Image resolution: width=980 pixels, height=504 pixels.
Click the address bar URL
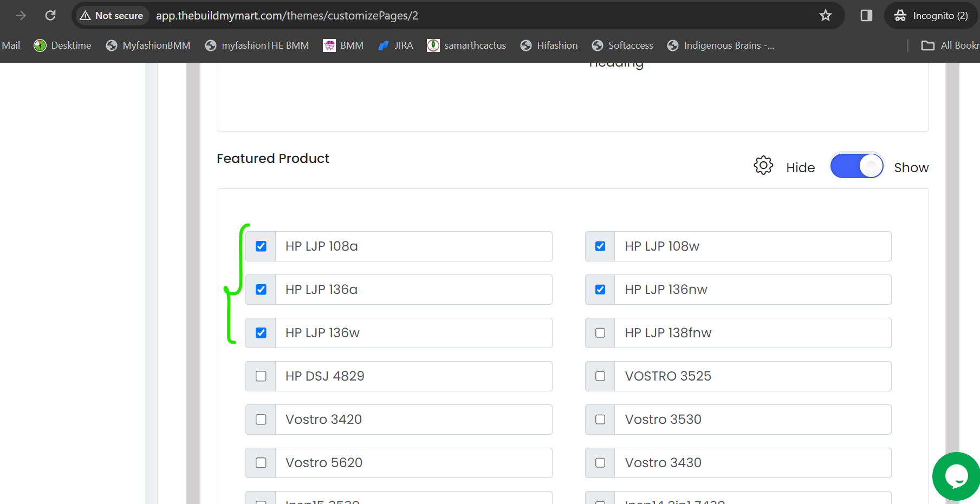click(x=287, y=16)
